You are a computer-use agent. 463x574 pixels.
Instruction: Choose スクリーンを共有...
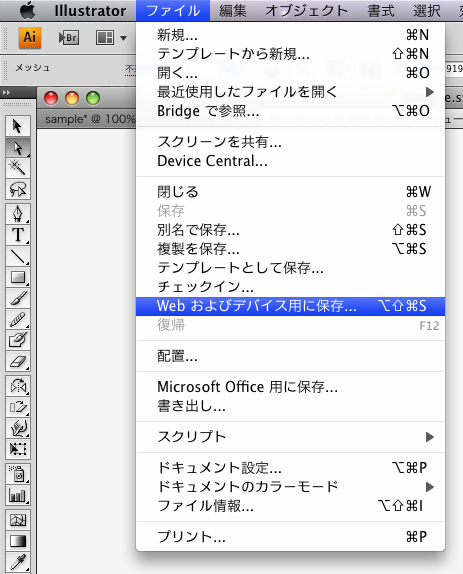coord(291,142)
